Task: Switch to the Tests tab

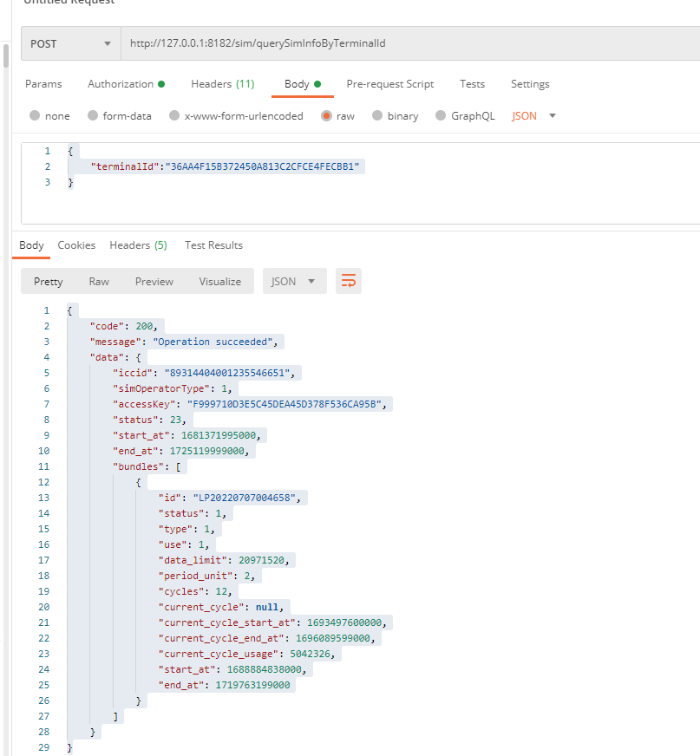Action: (x=472, y=84)
